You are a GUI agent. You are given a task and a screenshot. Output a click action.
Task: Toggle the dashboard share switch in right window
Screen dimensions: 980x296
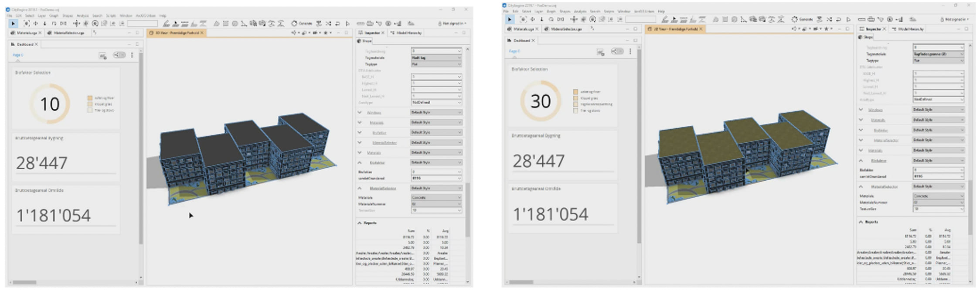coord(617,52)
